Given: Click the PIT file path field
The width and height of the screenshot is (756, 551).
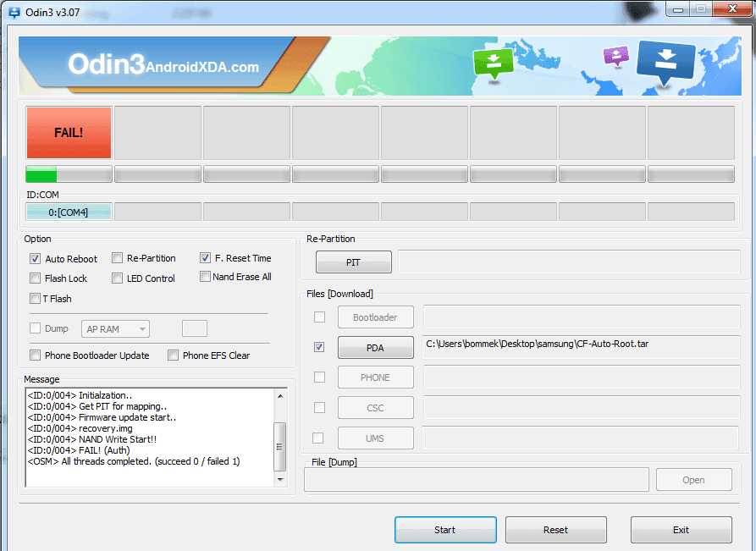Looking at the screenshot, I should point(570,262).
